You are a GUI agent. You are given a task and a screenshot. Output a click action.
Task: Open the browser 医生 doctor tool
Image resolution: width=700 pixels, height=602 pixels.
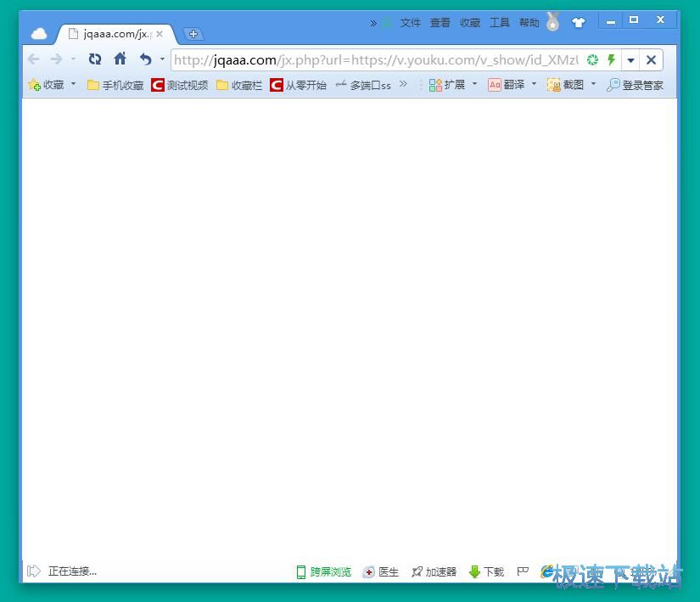(381, 571)
